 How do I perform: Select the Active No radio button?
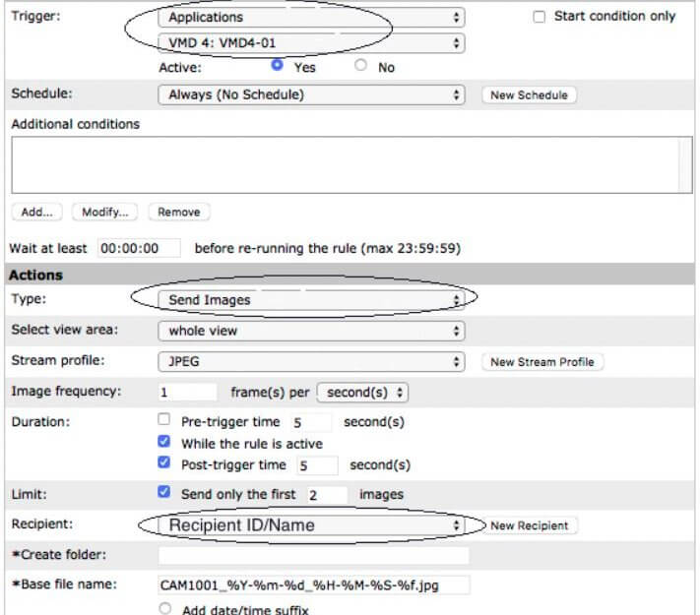360,65
